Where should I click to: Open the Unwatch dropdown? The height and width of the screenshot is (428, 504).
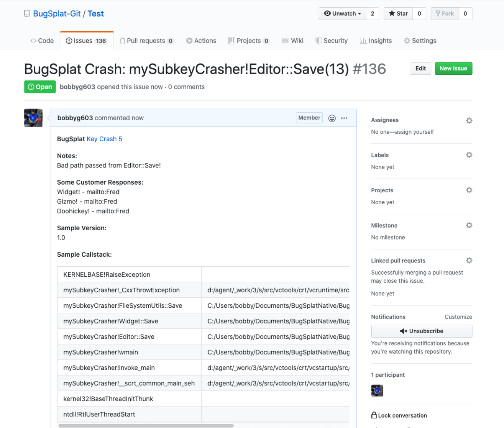342,14
